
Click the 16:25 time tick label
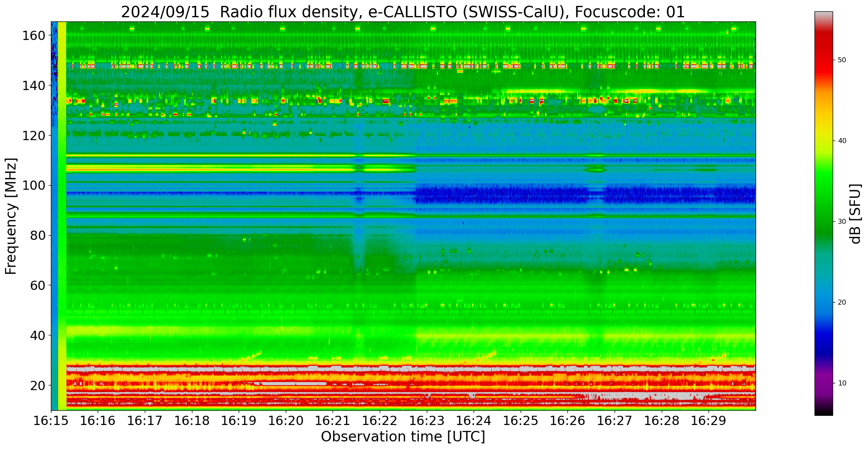click(x=521, y=421)
